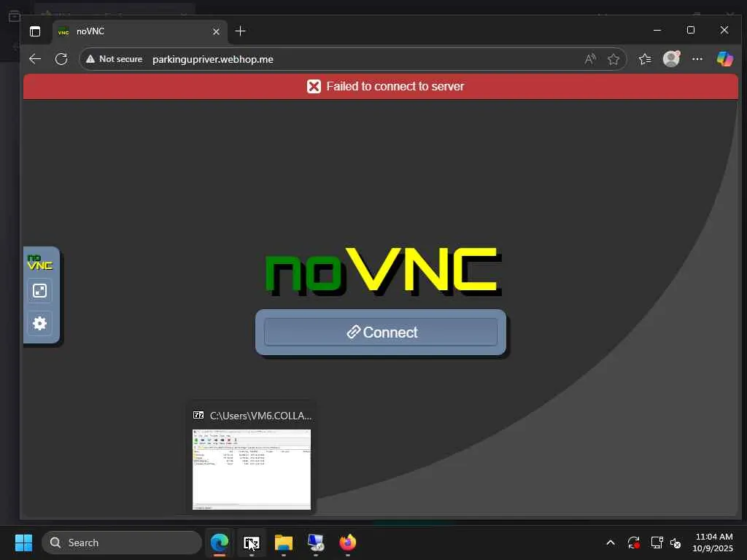The image size is (747, 560).
Task: Open Microsoft Edge from the taskbar
Action: 220,542
